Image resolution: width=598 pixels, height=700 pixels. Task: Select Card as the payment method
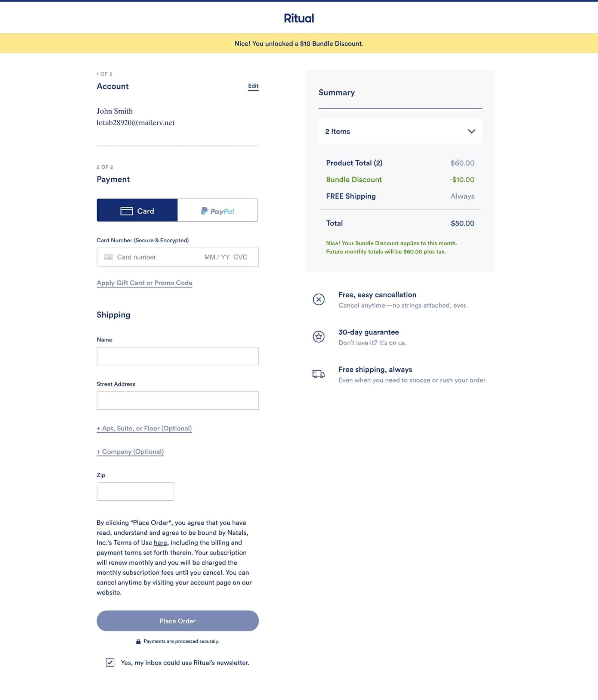[137, 210]
